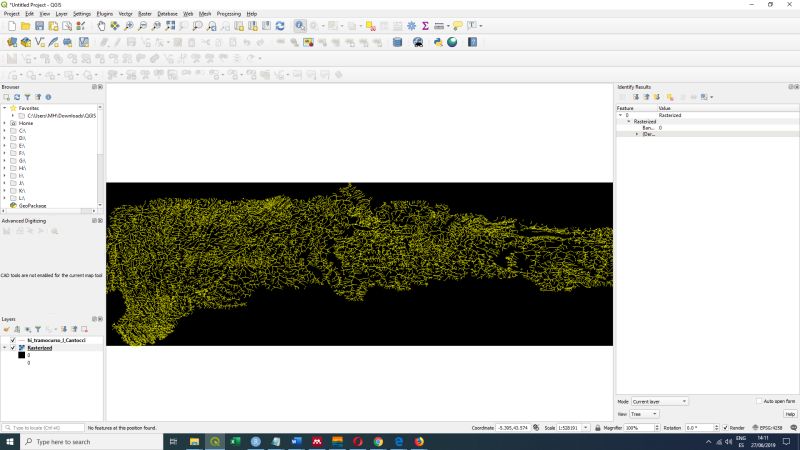Screen dimensions: 800x450
Task: Save the project with the floppy disk icon
Action: (39, 26)
